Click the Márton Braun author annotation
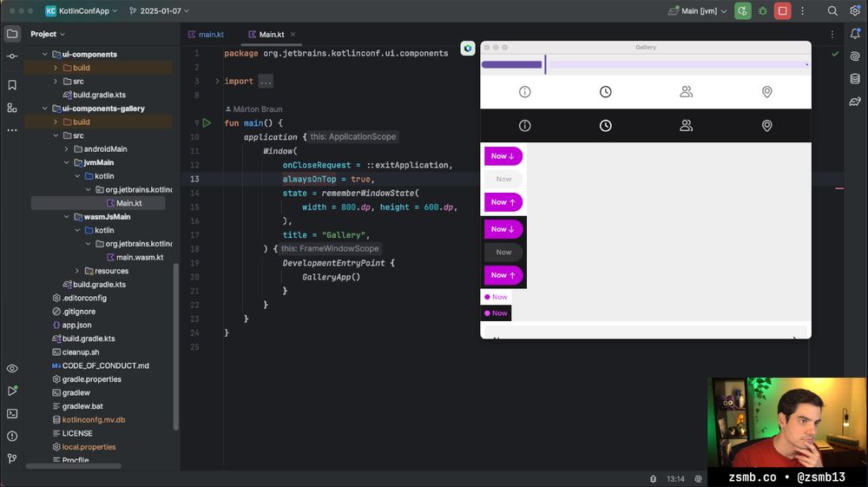The height and width of the screenshot is (487, 868). pos(254,109)
